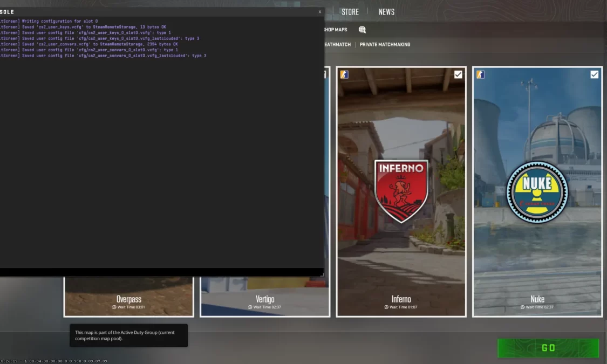Click console line 'cs2_user_keys.vcfg' saved 13 bytes
607x364 pixels.
coord(83,27)
